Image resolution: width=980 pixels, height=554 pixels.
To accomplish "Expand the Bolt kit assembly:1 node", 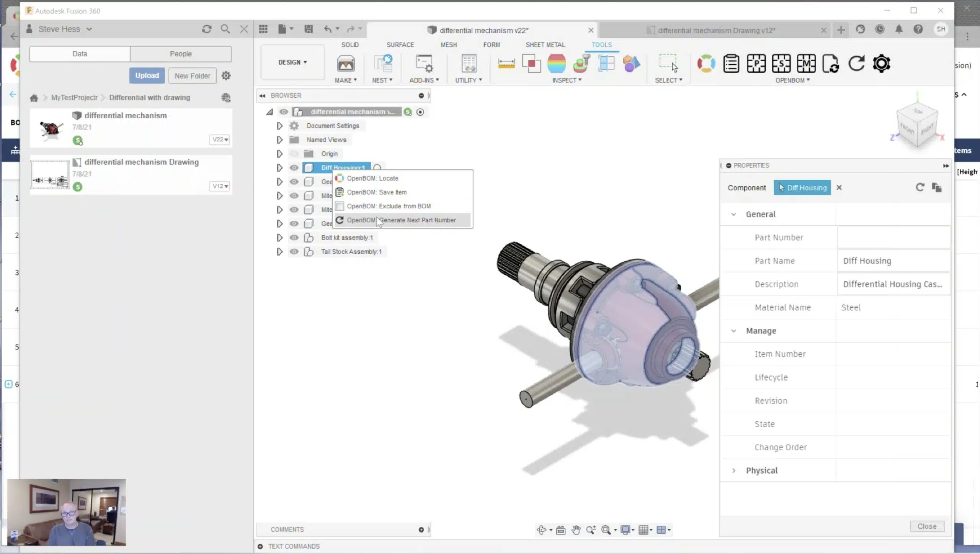I will pos(280,238).
